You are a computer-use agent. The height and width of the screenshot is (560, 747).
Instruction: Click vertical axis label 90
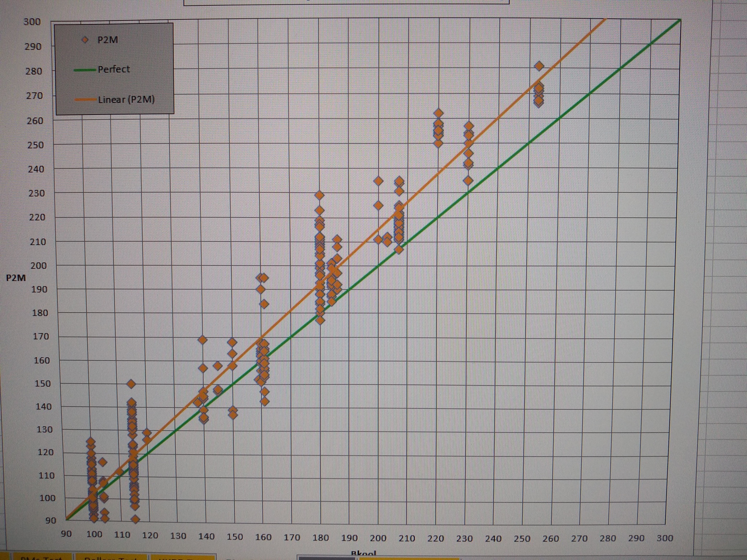(51, 521)
